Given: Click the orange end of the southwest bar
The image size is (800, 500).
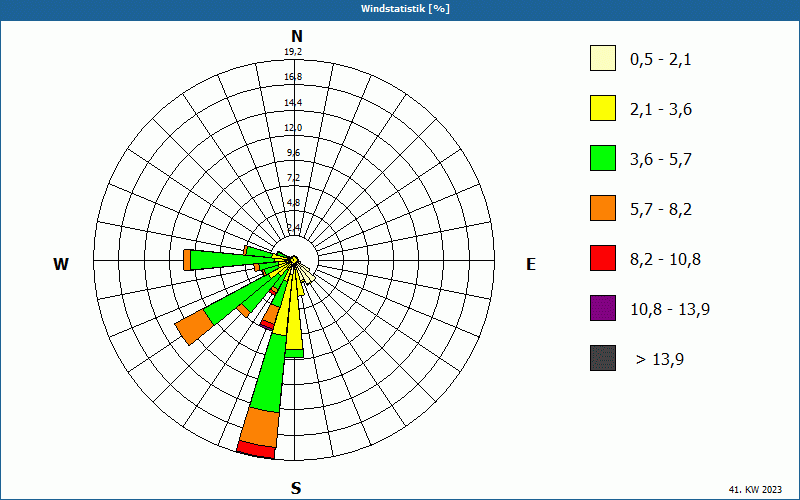Looking at the screenshot, I should point(194,327).
